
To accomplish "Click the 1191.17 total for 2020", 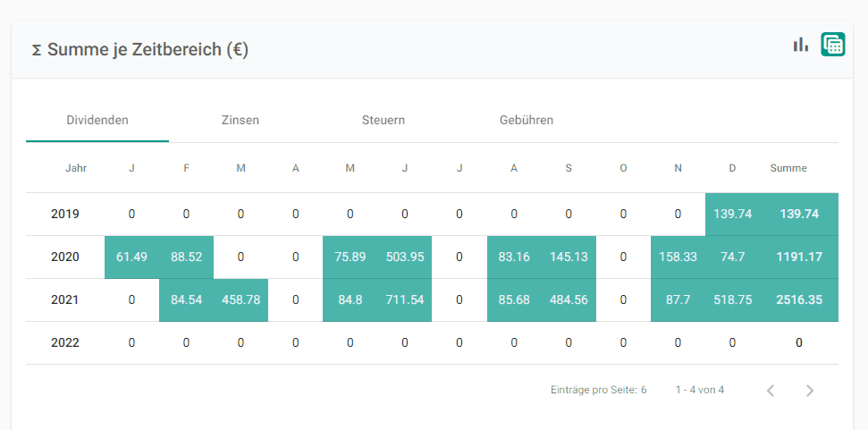I will pos(799,257).
